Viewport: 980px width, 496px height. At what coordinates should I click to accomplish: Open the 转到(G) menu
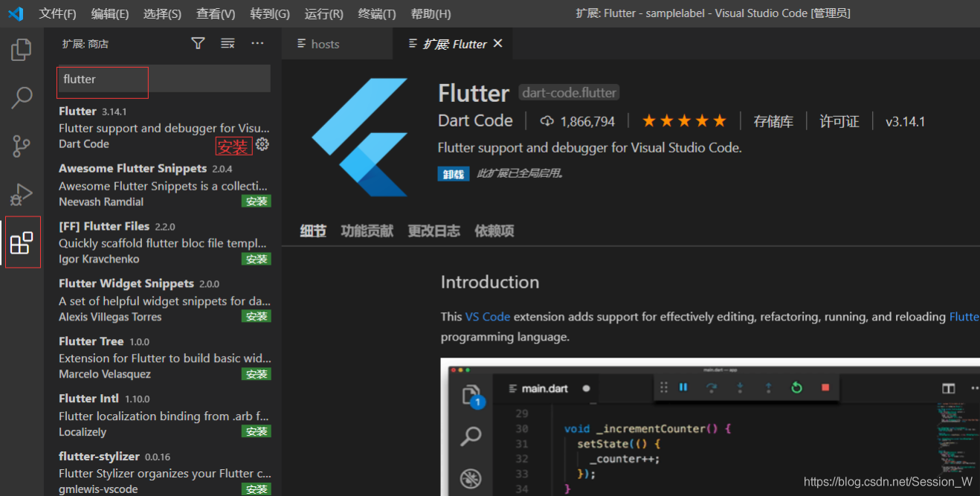270,13
